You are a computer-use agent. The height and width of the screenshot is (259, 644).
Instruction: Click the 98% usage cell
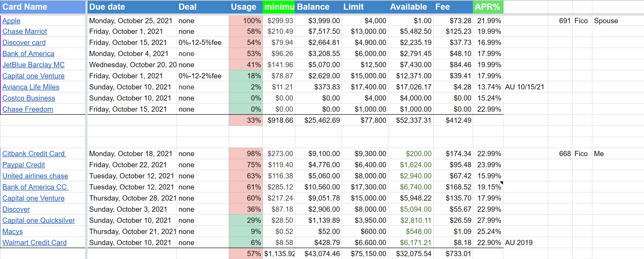[x=246, y=154]
